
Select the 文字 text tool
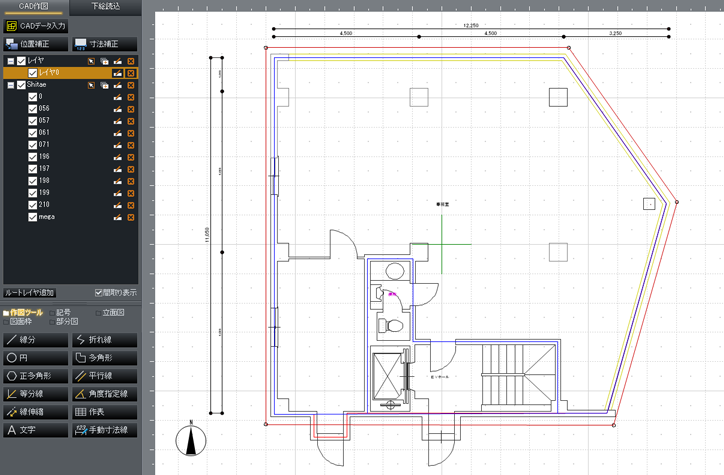click(35, 430)
